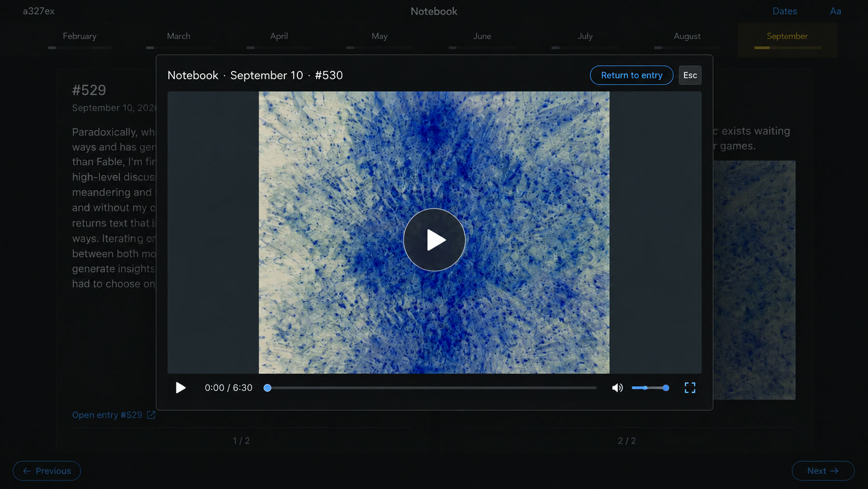This screenshot has height=489, width=868.
Task: Go to the June month tab
Action: click(482, 36)
